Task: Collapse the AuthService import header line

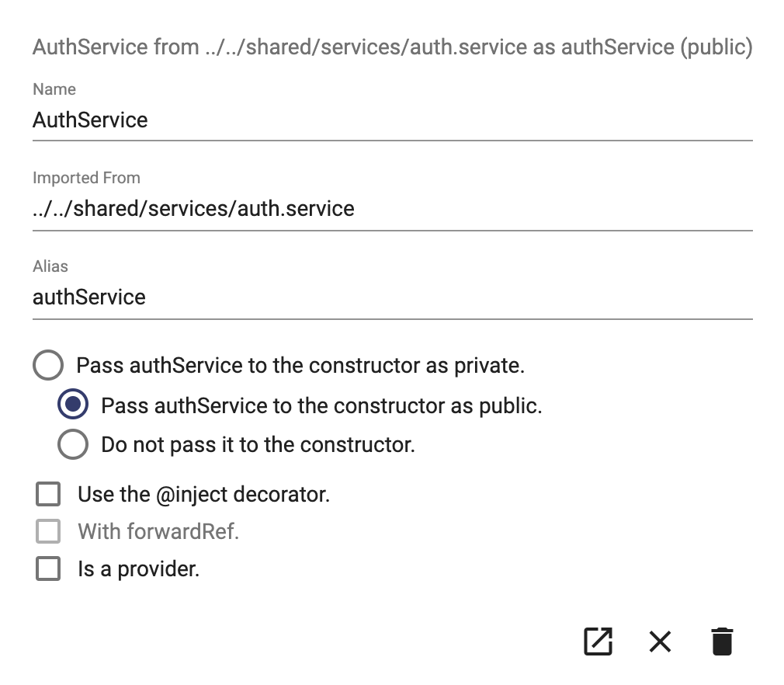Action: (393, 47)
